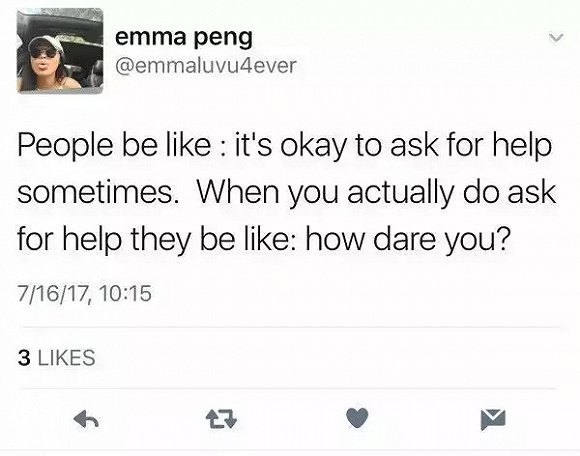Open emma peng's profile picture
The width and height of the screenshot is (580, 456).
point(60,51)
